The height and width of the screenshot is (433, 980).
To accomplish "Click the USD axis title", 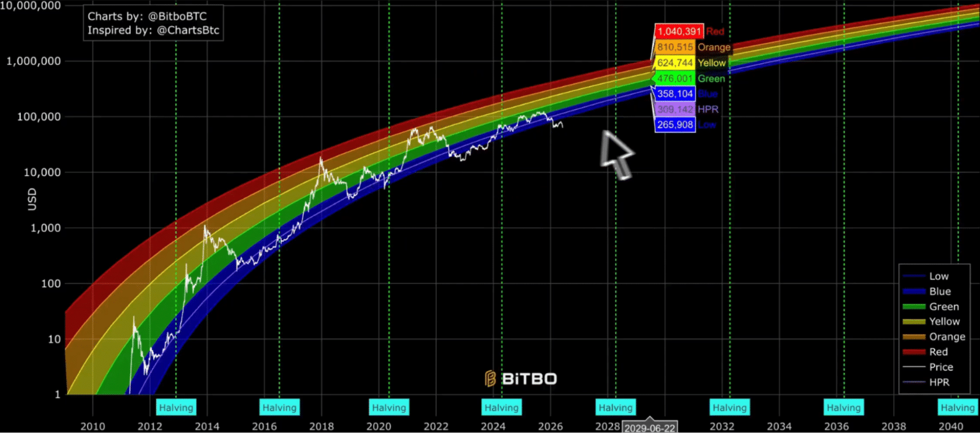I will coord(32,200).
